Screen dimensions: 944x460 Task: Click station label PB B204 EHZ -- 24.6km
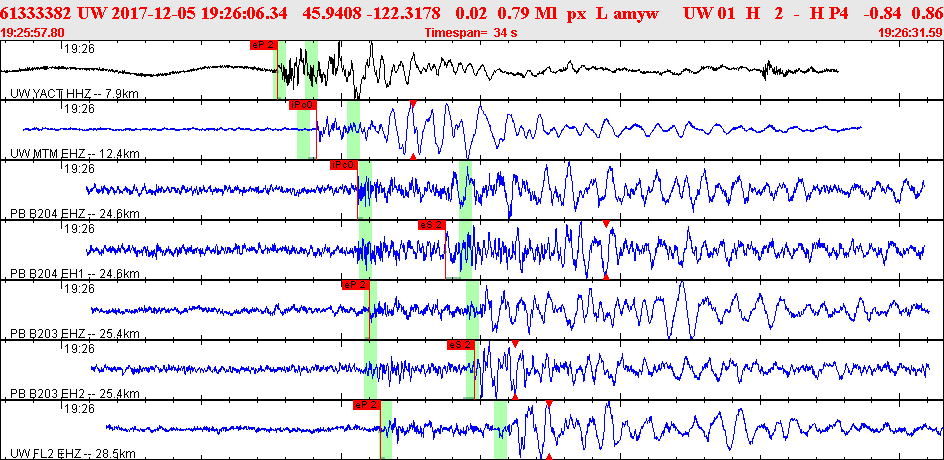point(75,214)
